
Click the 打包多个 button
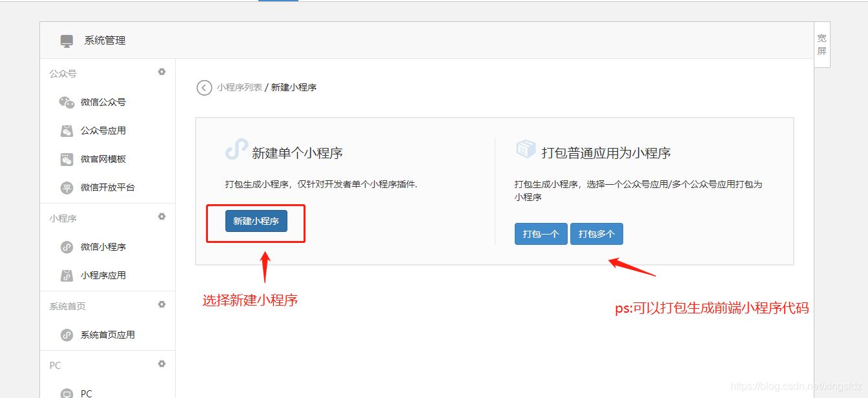[x=596, y=234]
